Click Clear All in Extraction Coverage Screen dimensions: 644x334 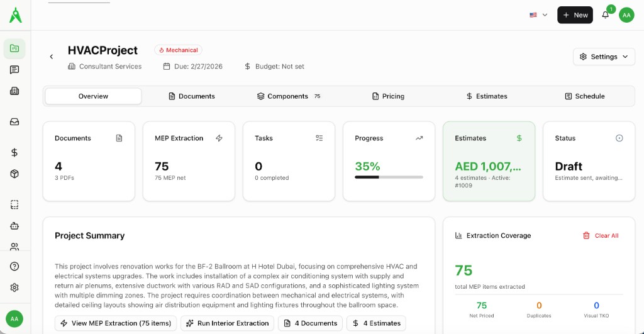(x=601, y=236)
